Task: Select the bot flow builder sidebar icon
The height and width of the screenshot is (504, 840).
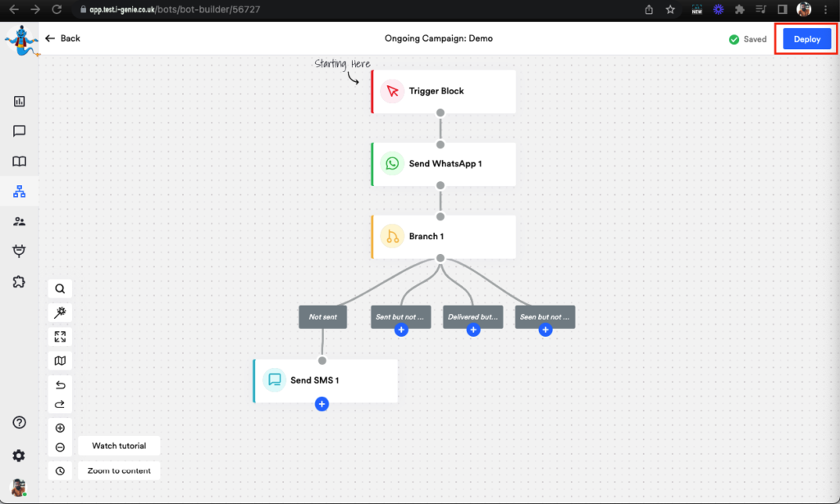Action: [20, 192]
